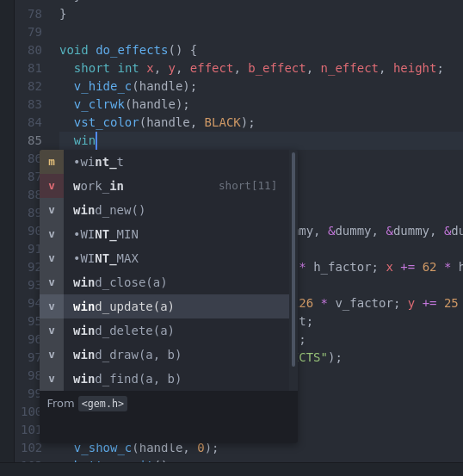463x476 pixels.
Task: Accept the highlighted wind_update(a) suggestion
Action: click(164, 306)
